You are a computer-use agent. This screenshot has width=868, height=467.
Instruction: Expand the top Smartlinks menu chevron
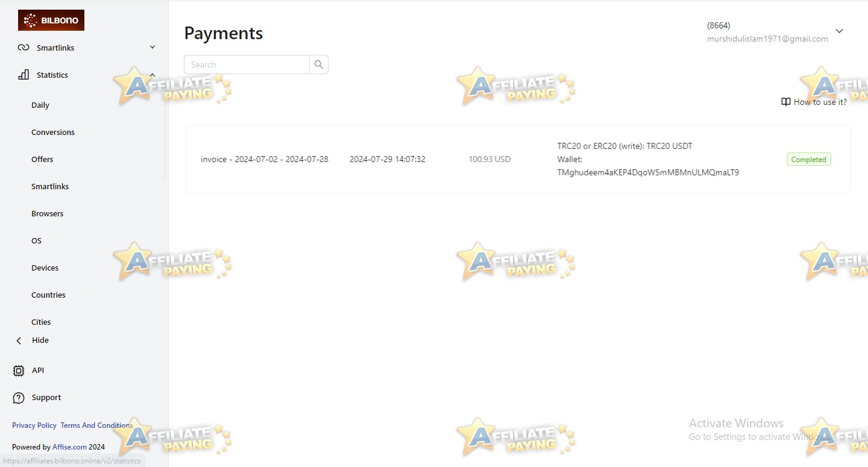pyautogui.click(x=153, y=47)
